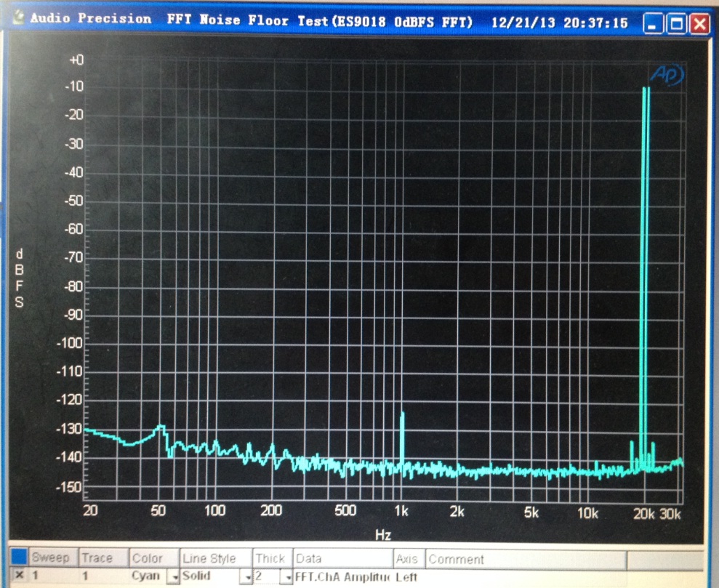Click the Axis column header
The image size is (719, 588).
point(409,559)
